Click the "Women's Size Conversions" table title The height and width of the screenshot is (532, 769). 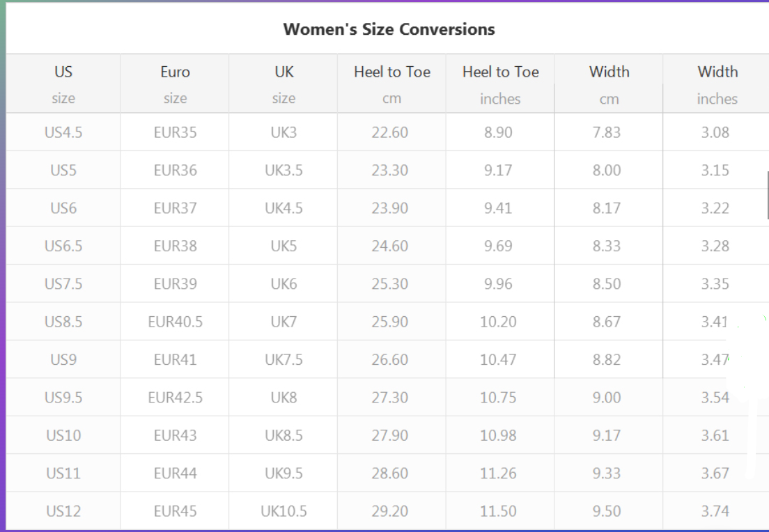pyautogui.click(x=389, y=29)
